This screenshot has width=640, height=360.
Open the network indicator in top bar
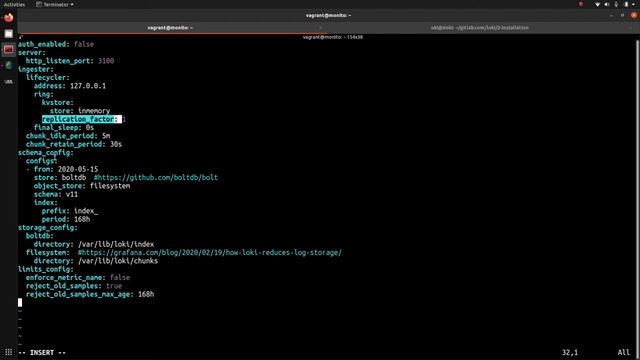(x=597, y=4)
